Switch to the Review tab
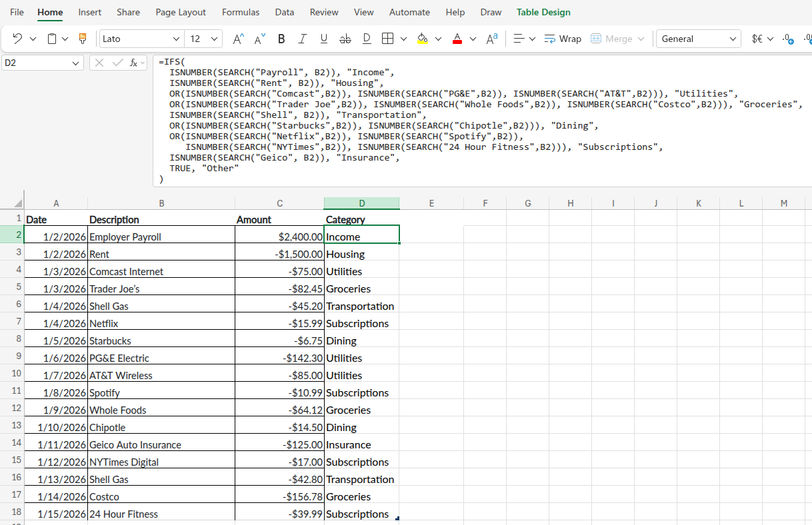This screenshot has width=812, height=525. point(324,12)
